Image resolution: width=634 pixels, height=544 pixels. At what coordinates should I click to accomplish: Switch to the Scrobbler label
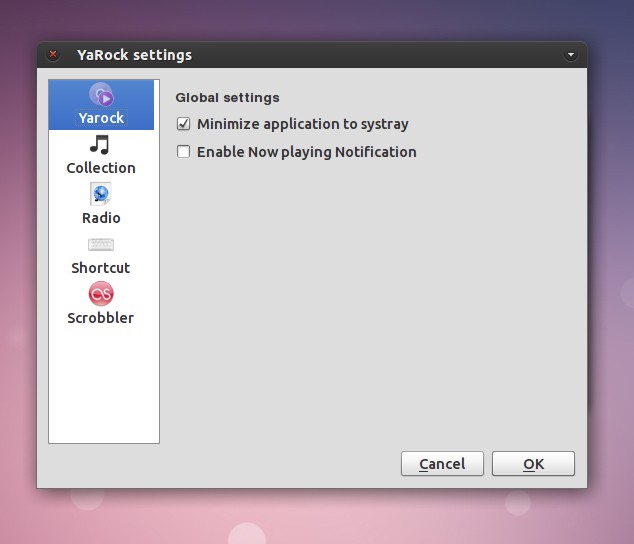coord(101,318)
